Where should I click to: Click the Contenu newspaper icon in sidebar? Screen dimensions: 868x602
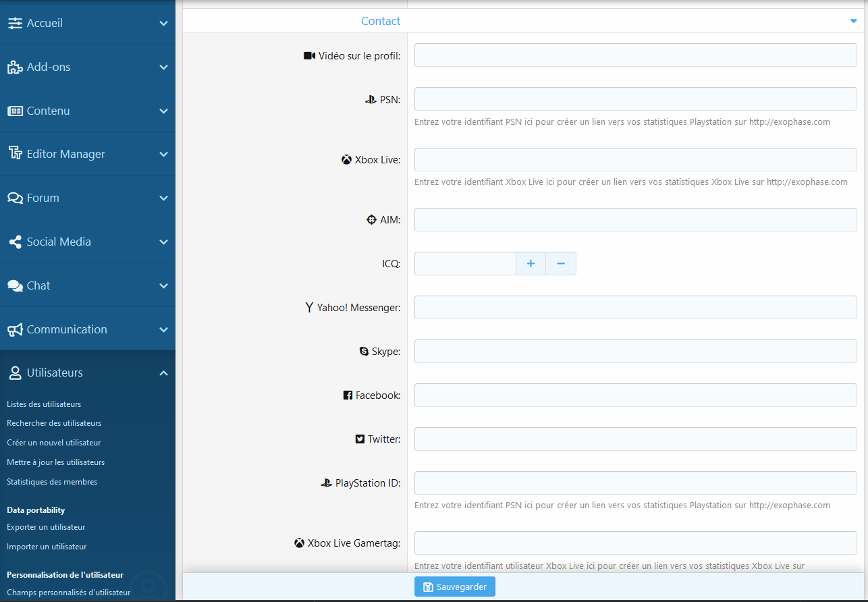tap(15, 111)
